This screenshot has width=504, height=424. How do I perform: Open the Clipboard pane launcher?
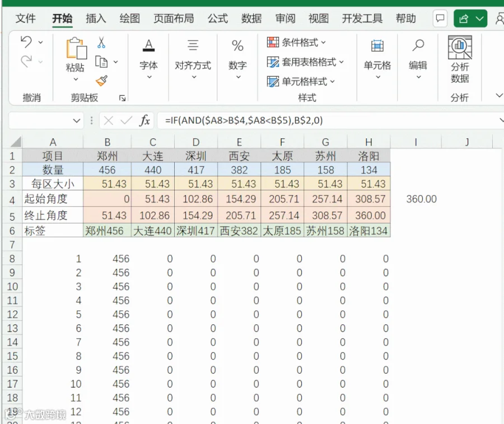122,98
